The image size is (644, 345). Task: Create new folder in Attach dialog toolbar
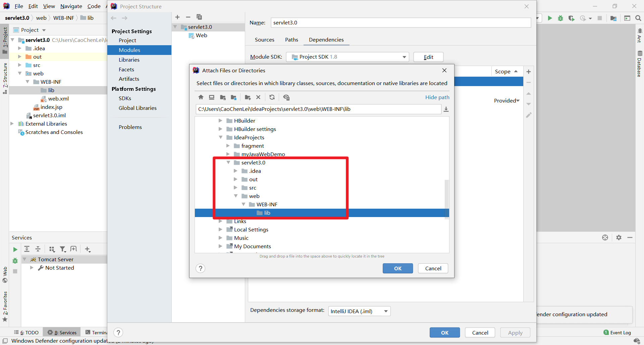pos(248,97)
